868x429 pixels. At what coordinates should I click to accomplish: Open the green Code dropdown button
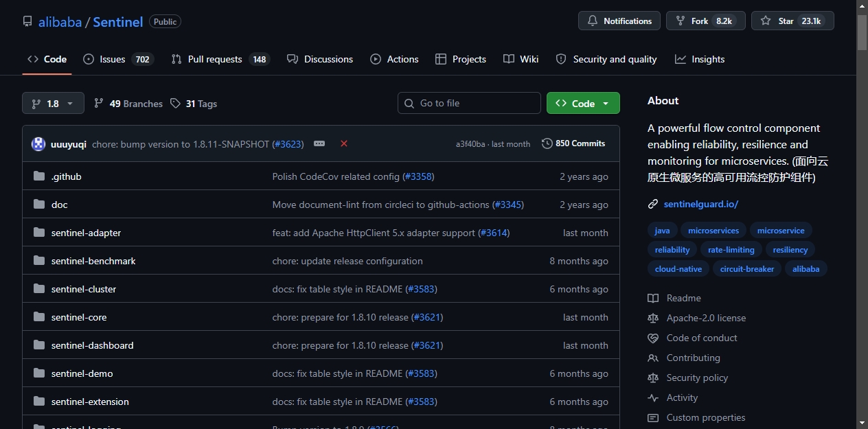[x=583, y=103]
